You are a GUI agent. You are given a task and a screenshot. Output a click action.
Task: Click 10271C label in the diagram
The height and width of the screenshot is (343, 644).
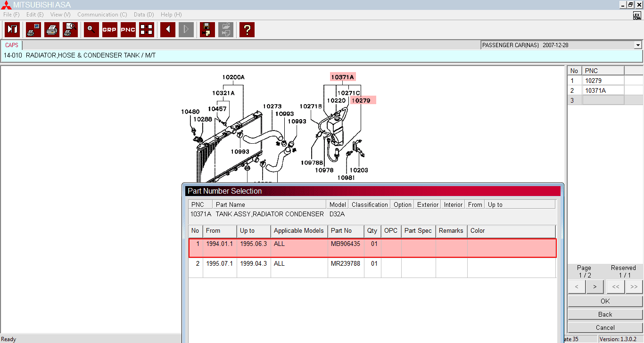click(348, 93)
